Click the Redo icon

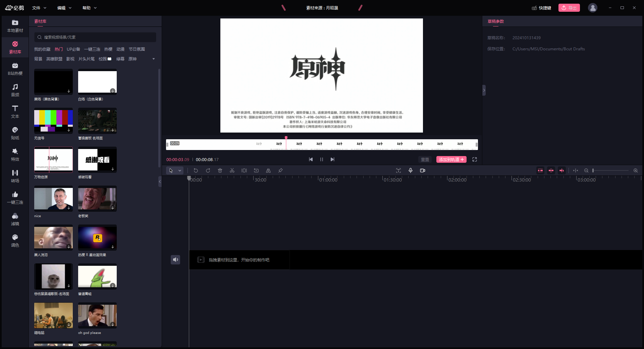coord(208,170)
